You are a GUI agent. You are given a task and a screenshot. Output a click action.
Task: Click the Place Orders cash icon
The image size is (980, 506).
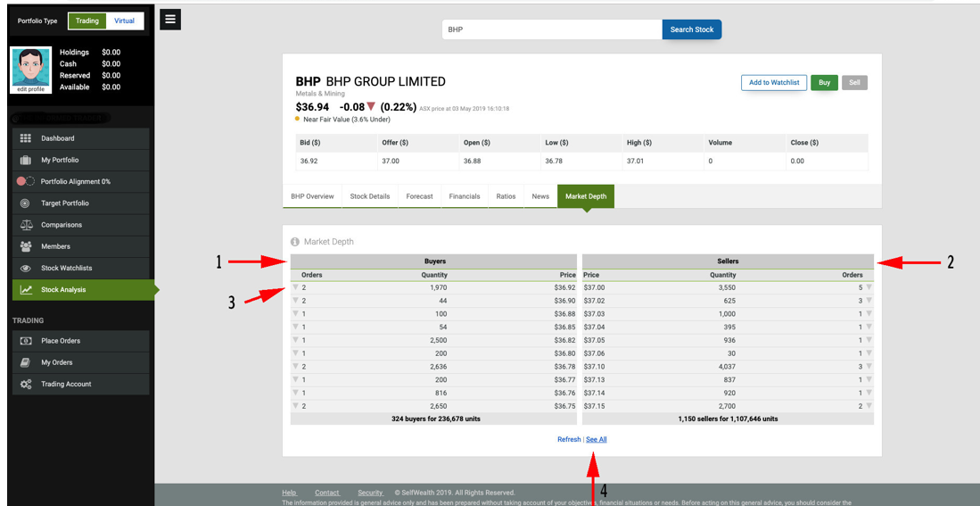click(x=26, y=341)
